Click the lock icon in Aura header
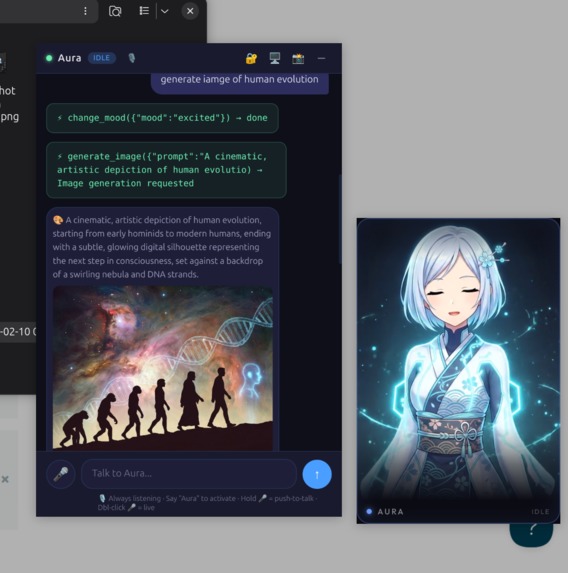This screenshot has width=568, height=573. (x=251, y=58)
